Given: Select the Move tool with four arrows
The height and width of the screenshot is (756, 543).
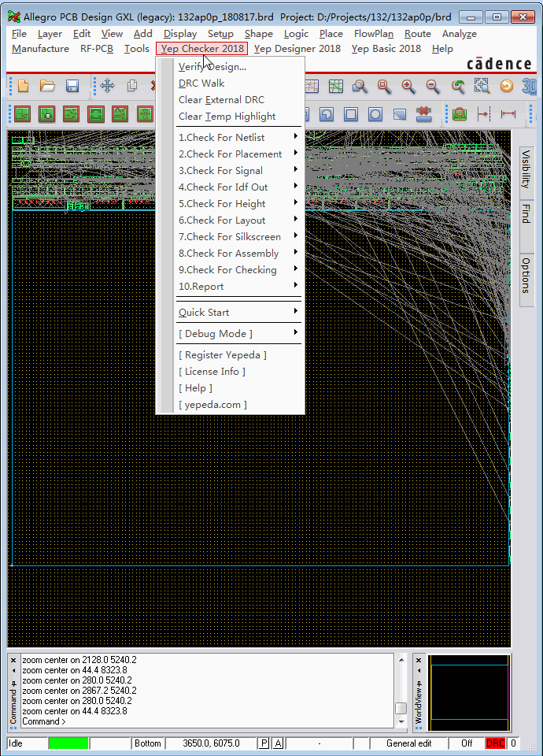Looking at the screenshot, I should [x=107, y=87].
